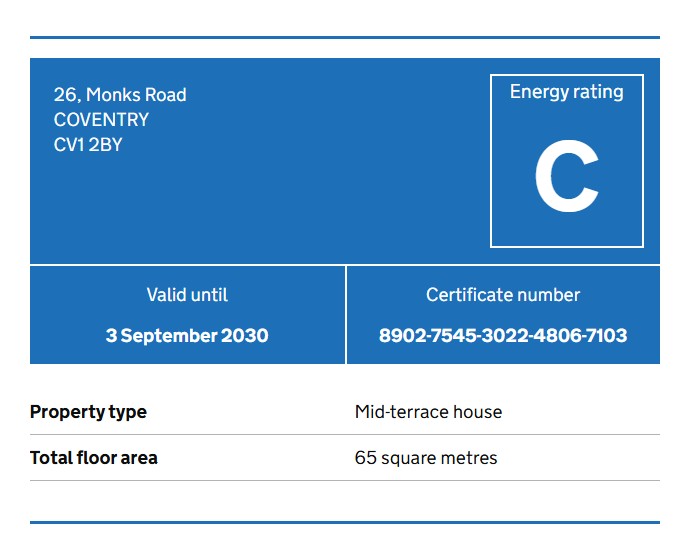Click the Mid-terrace house value

point(428,412)
